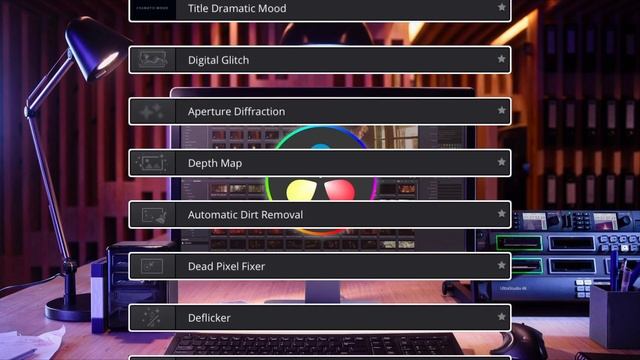Viewport: 640px width, 360px height.
Task: Click the Automatic Dirt Removal broom icon
Action: coord(153,215)
